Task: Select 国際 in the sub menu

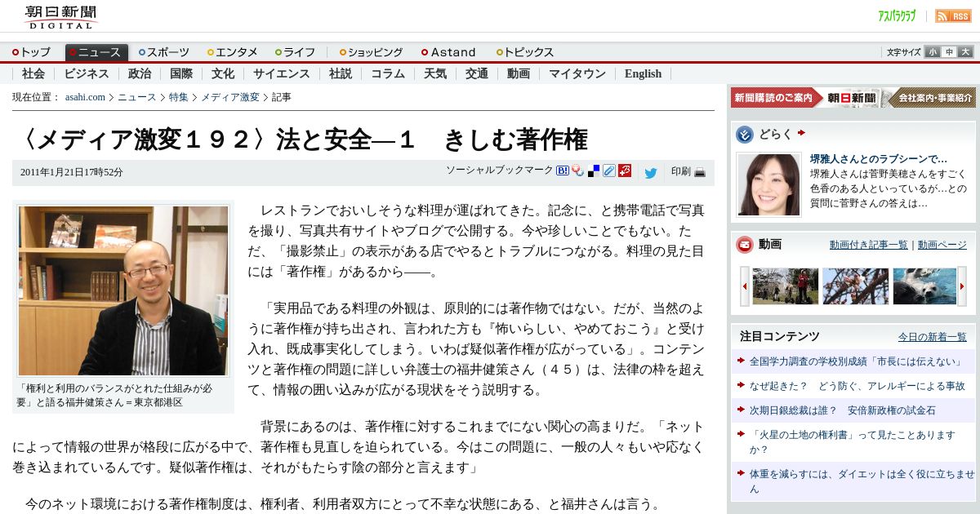Action: coord(181,73)
